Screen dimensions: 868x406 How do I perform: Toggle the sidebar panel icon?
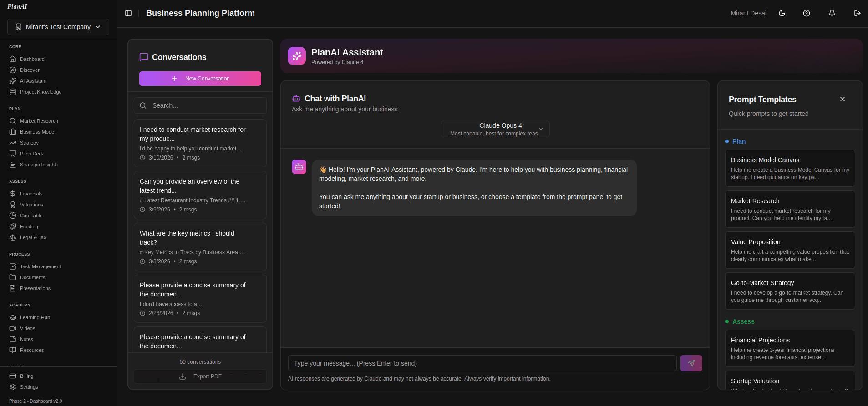(128, 13)
